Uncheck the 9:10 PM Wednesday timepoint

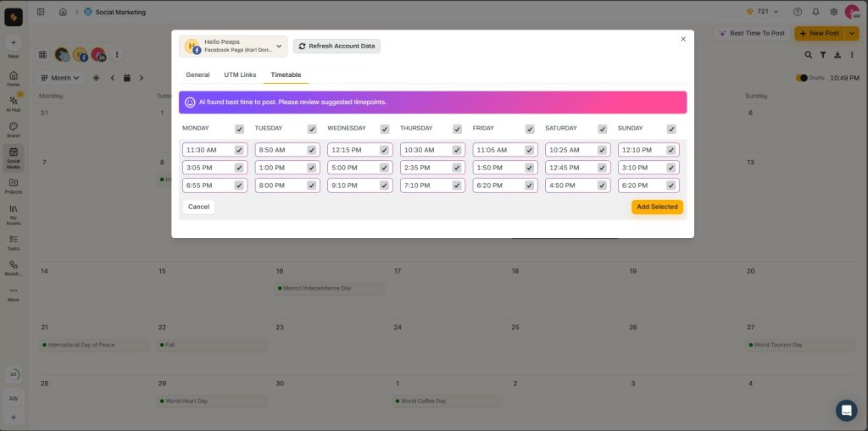[x=384, y=185]
